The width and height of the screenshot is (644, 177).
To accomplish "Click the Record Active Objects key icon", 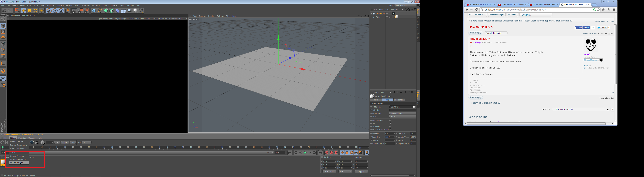I will tap(327, 153).
